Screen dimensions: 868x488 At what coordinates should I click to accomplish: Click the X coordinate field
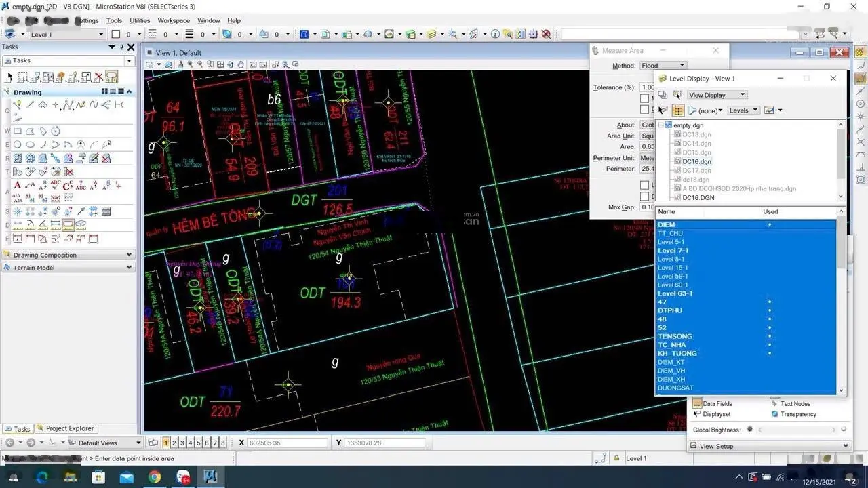pyautogui.click(x=288, y=443)
